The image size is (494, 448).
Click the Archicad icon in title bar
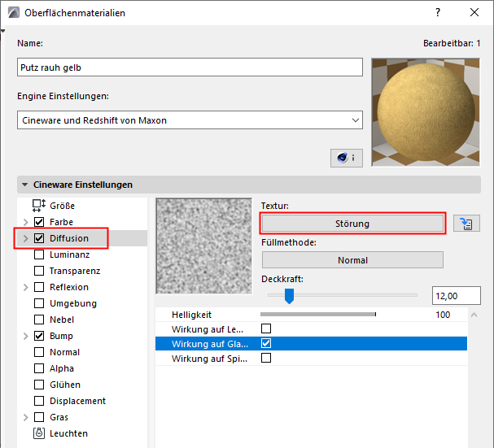point(14,12)
